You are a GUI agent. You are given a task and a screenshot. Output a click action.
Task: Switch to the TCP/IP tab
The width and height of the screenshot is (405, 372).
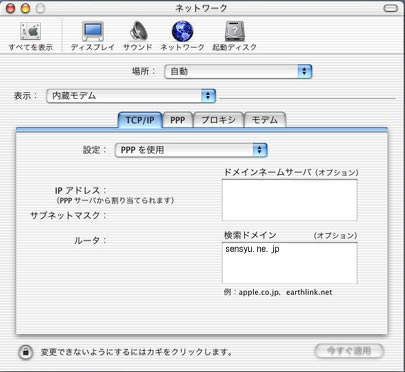(140, 120)
